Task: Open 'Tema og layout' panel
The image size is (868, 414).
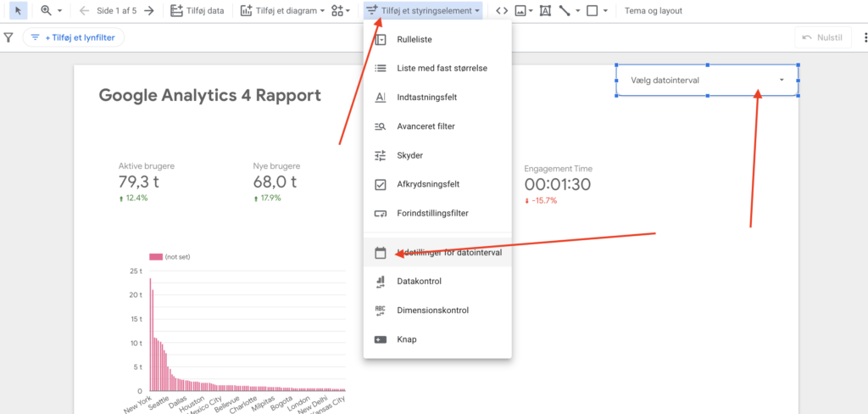Action: coord(654,10)
